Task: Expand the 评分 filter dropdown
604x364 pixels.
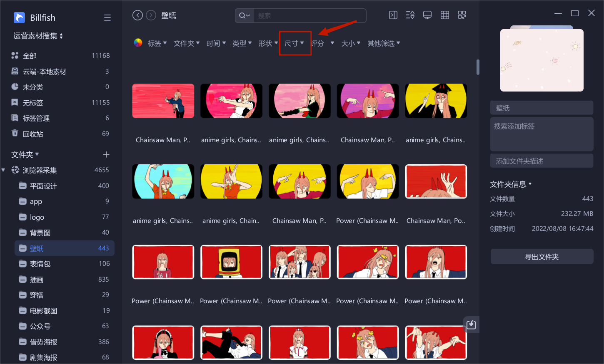Action: (323, 43)
